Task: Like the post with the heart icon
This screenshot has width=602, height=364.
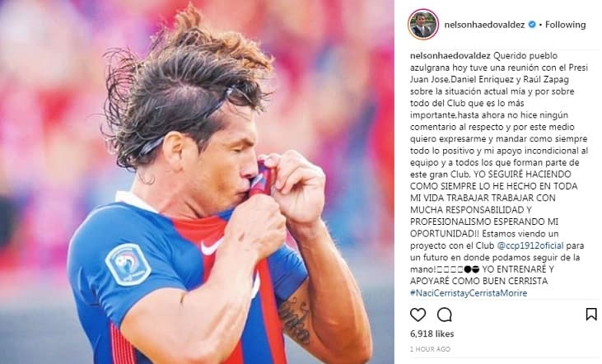Action: pyautogui.click(x=418, y=315)
